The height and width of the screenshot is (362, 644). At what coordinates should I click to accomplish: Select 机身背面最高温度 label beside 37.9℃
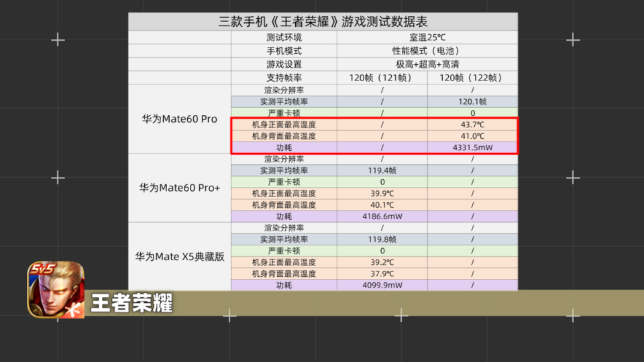coord(284,274)
